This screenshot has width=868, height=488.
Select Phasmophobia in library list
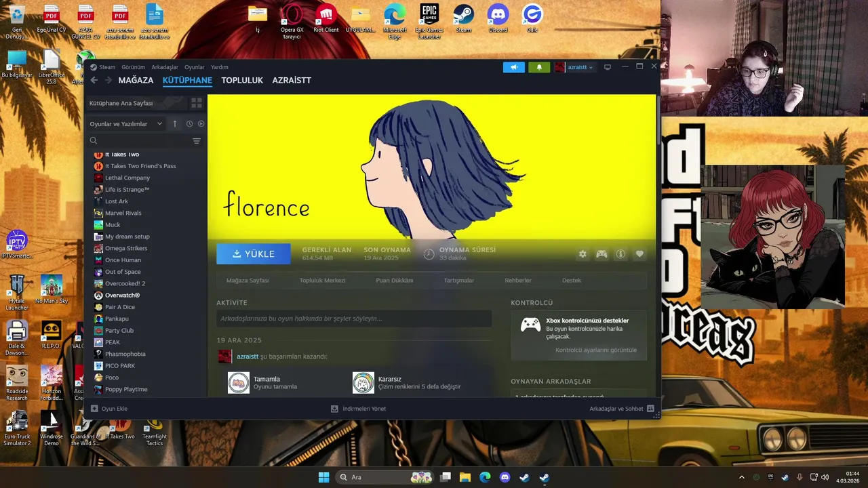coord(125,354)
